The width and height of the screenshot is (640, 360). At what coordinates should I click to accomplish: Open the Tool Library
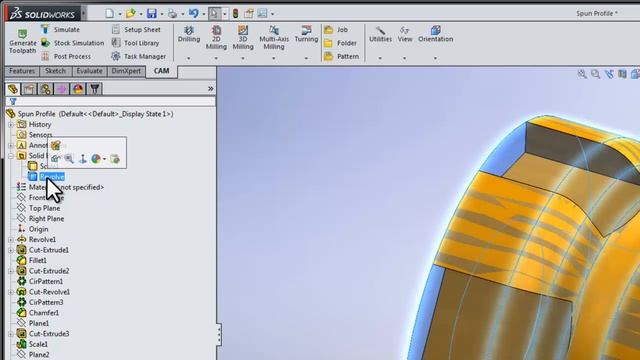[x=135, y=43]
